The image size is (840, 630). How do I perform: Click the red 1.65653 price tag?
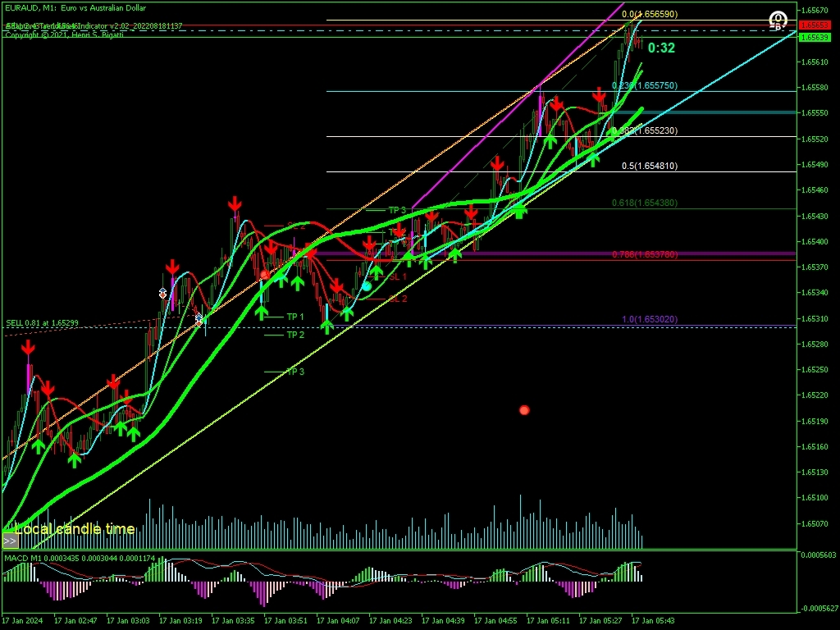click(815, 25)
